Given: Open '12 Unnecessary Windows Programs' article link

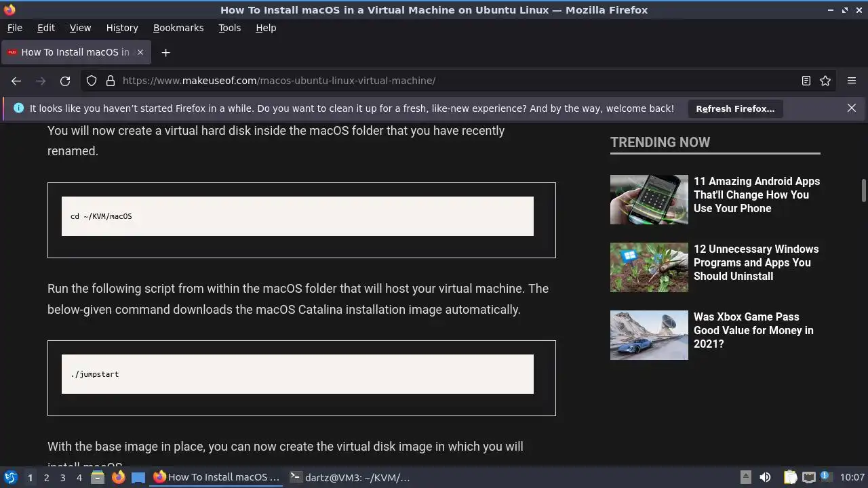Looking at the screenshot, I should (756, 262).
